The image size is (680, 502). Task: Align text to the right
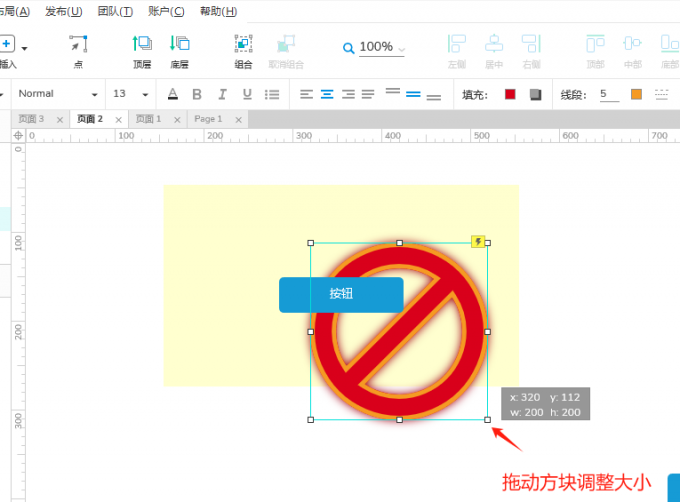(x=348, y=94)
